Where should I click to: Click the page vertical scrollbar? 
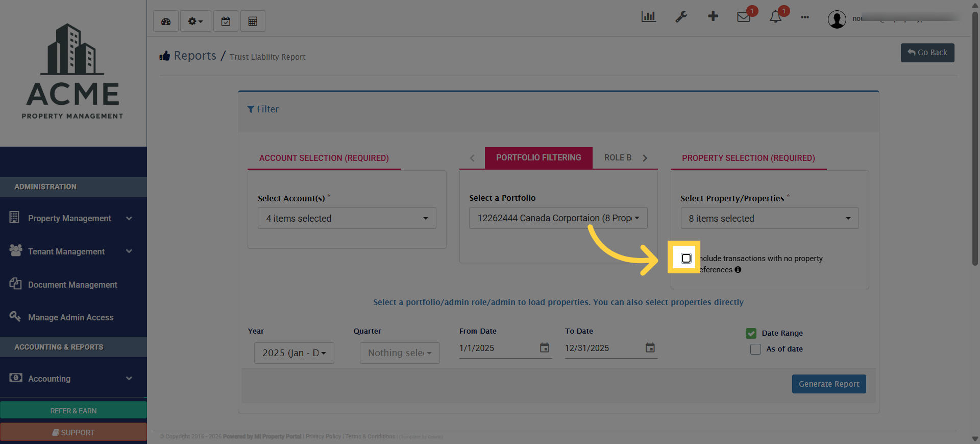(x=975, y=138)
